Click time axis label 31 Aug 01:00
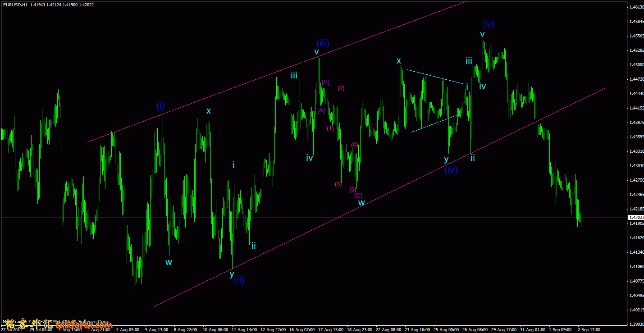This screenshot has width=644, height=333. pyautogui.click(x=533, y=329)
